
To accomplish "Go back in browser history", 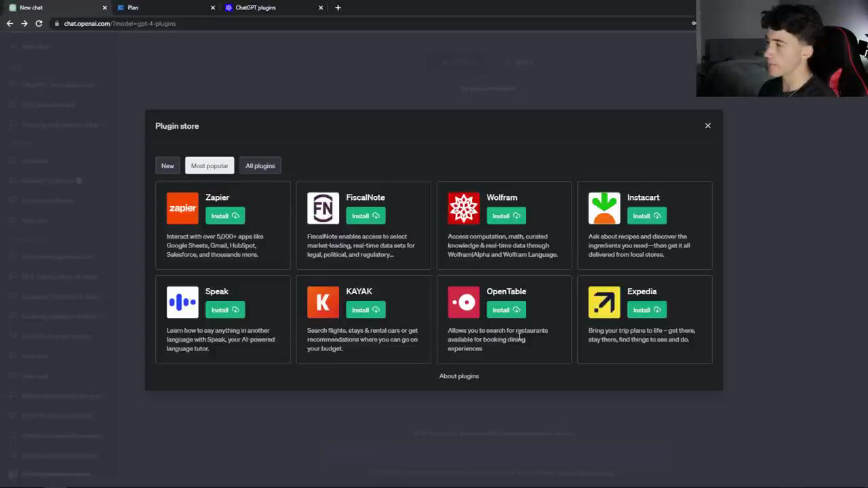I will point(9,23).
